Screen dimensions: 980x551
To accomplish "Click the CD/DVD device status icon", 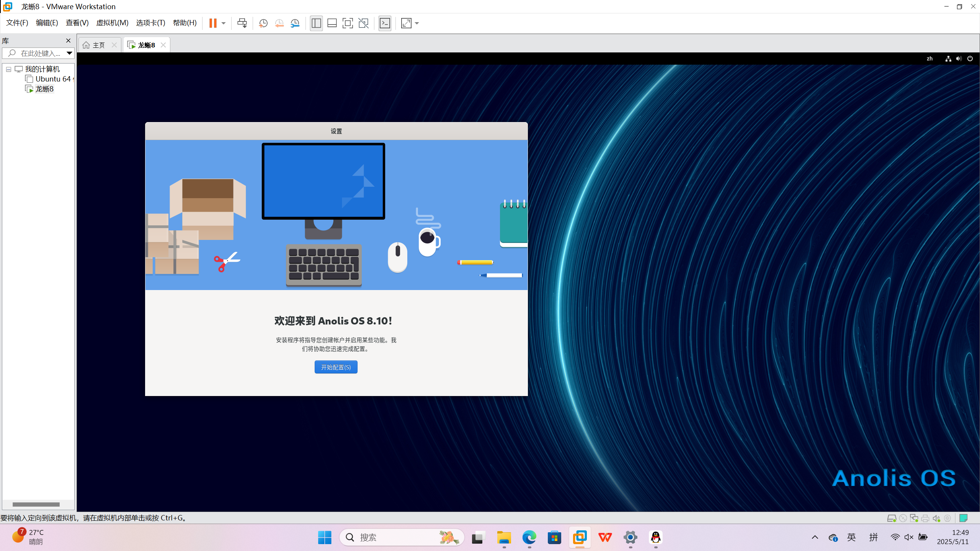I will (903, 518).
